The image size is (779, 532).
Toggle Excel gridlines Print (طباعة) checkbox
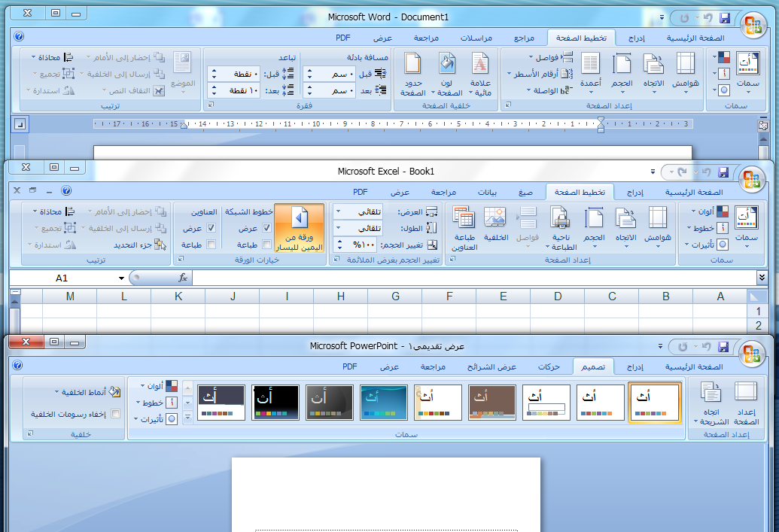click(x=266, y=245)
